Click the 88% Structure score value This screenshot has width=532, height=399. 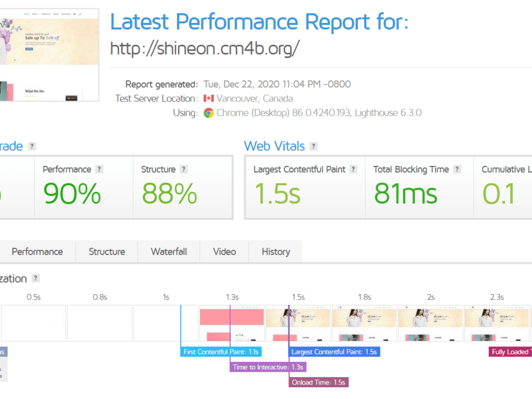pyautogui.click(x=169, y=194)
